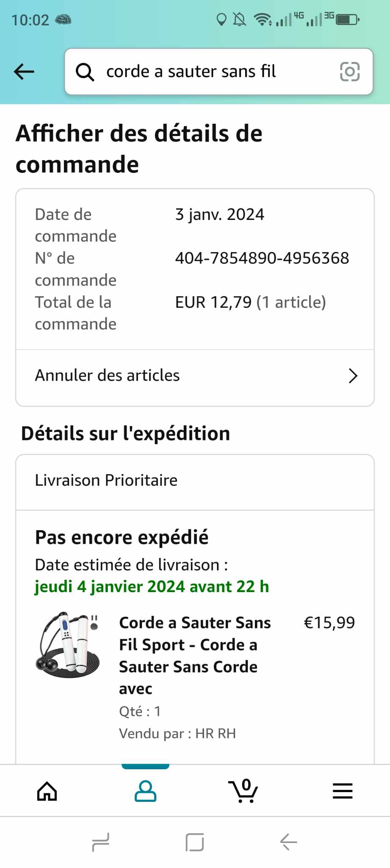Go to Home tab in bottom bar
The width and height of the screenshot is (390, 868).
(x=47, y=791)
